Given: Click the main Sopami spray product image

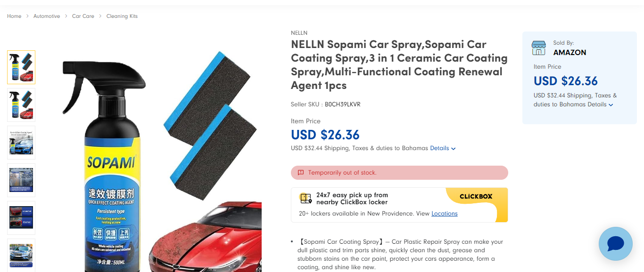Looking at the screenshot, I should [x=156, y=160].
